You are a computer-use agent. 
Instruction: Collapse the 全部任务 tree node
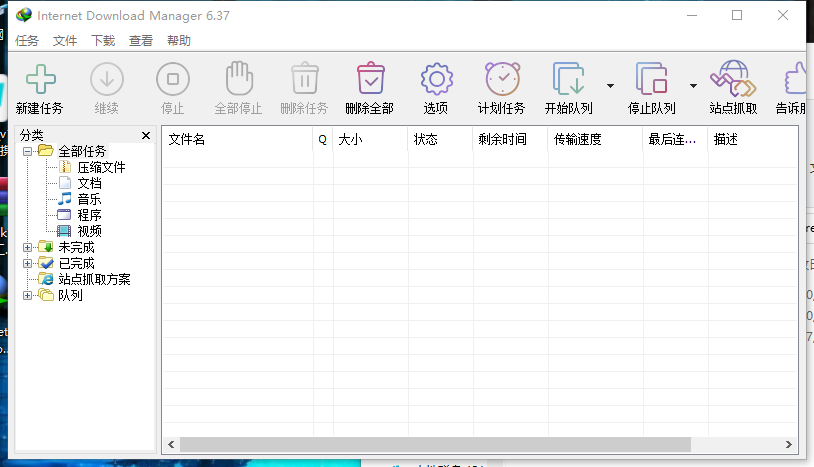[28, 151]
